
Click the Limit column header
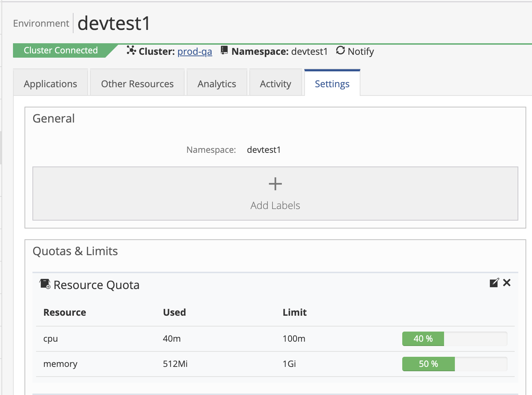pos(294,312)
